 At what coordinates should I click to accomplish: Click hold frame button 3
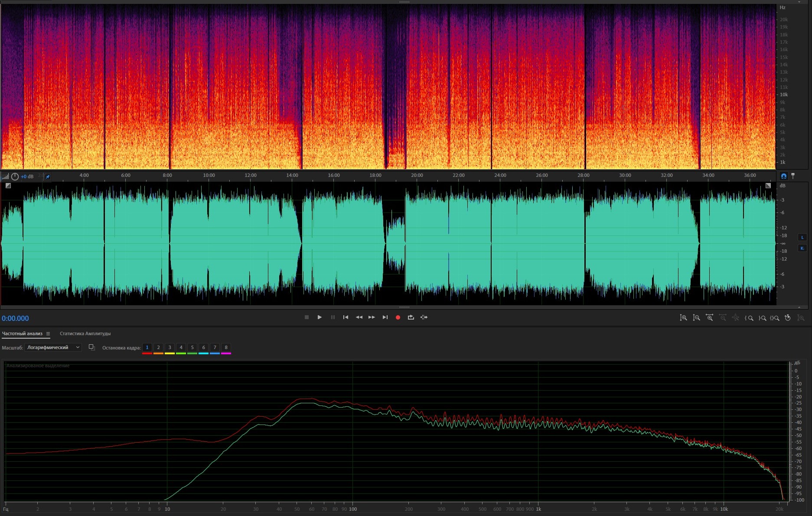[x=170, y=347]
